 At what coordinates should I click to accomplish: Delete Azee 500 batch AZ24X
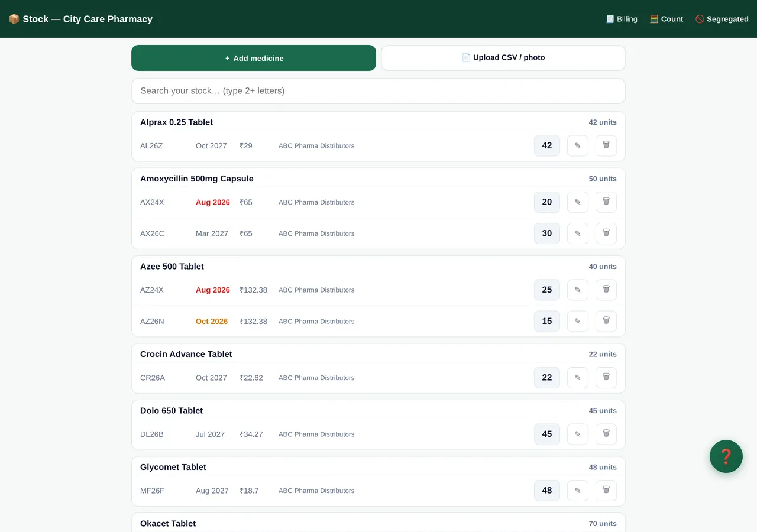[606, 290]
